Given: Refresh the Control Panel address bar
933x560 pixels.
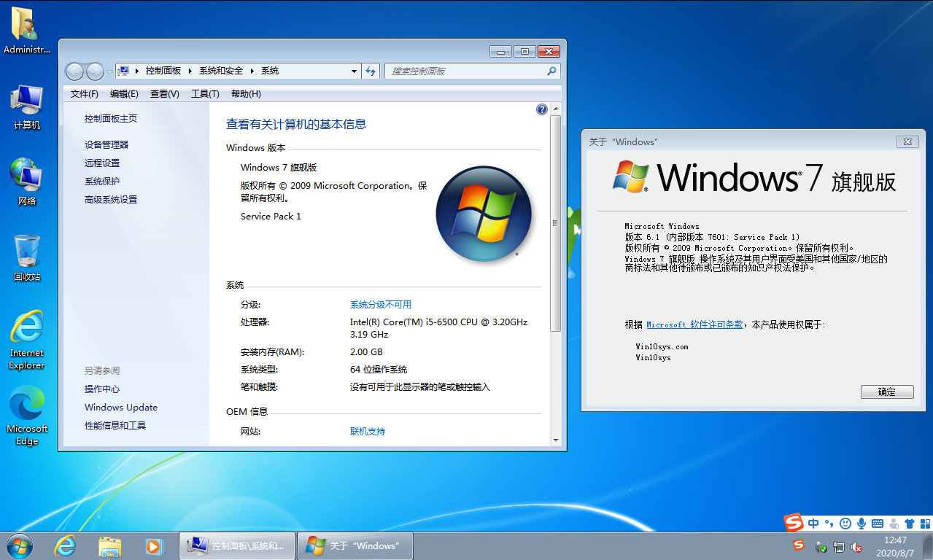Looking at the screenshot, I should click(x=371, y=71).
